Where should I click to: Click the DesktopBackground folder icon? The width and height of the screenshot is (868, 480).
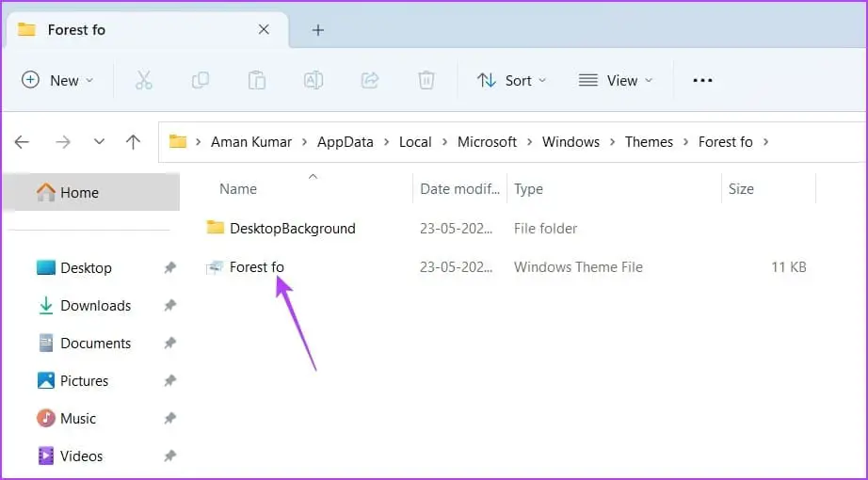click(215, 228)
